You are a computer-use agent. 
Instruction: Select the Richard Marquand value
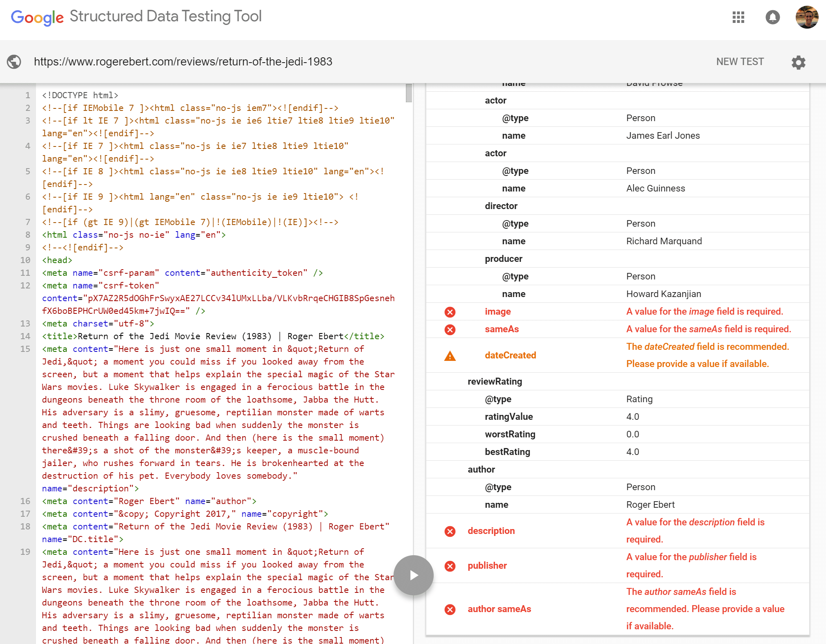[x=664, y=241]
